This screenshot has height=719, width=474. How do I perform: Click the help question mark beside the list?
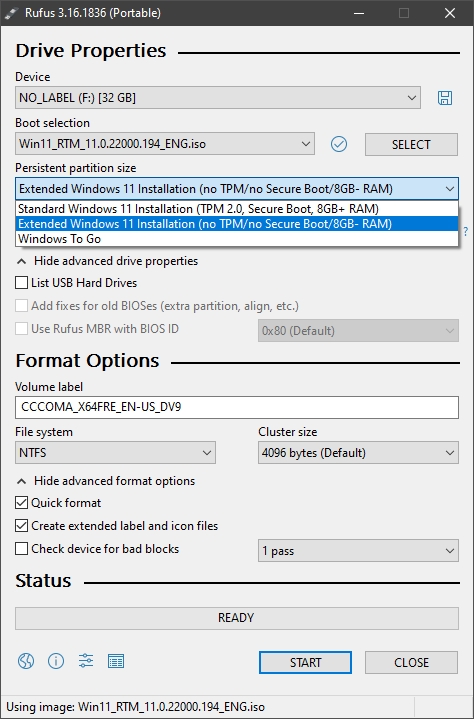click(466, 231)
